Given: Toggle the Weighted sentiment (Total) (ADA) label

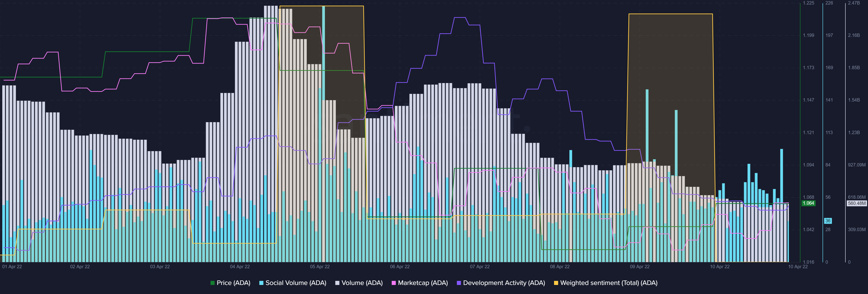Looking at the screenshot, I should pos(609,283).
